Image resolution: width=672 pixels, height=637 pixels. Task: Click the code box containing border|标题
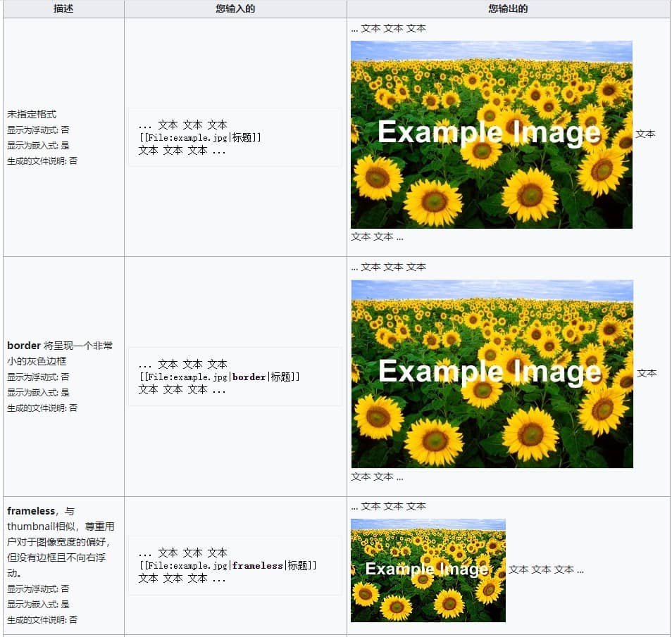(x=235, y=377)
